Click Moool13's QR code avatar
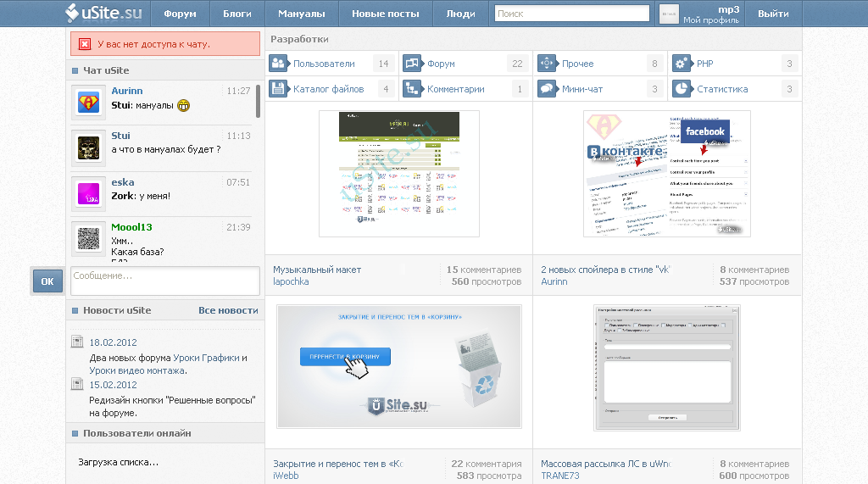 pos(88,239)
